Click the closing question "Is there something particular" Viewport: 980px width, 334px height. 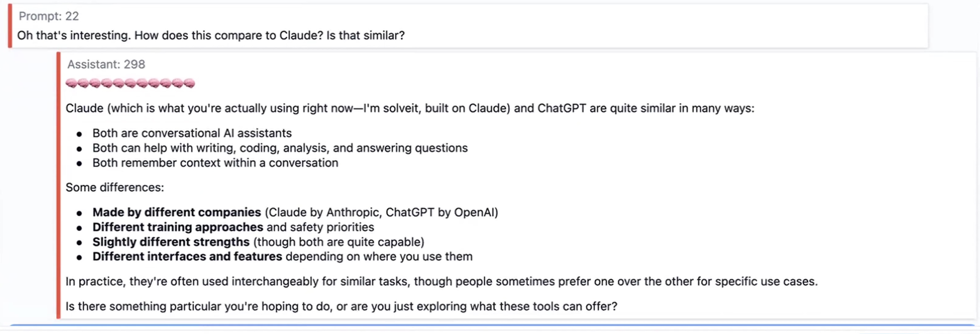tap(341, 306)
